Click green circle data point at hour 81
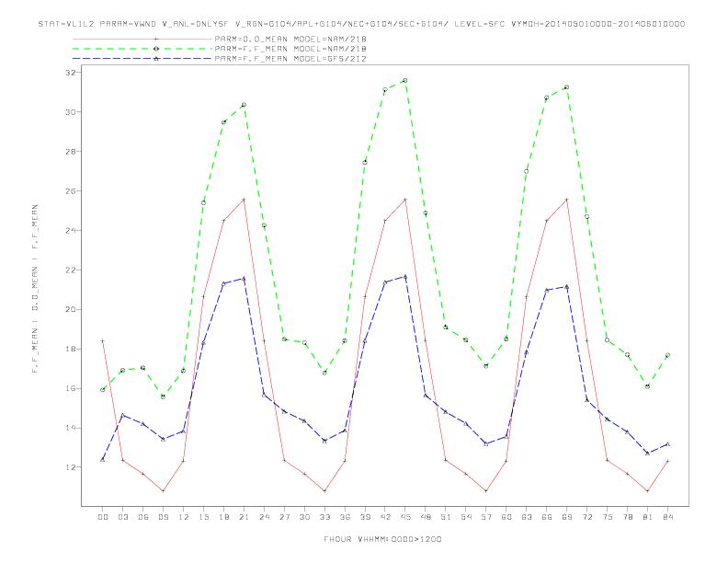 (648, 386)
